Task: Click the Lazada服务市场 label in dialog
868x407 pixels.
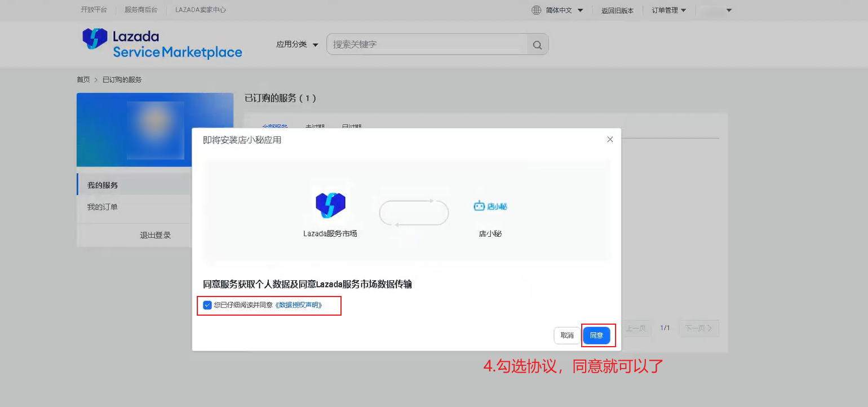Action: pos(330,233)
